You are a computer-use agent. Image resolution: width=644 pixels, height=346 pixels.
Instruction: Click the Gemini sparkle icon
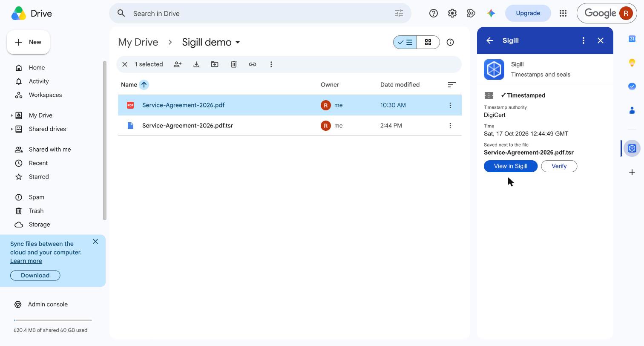pos(491,13)
